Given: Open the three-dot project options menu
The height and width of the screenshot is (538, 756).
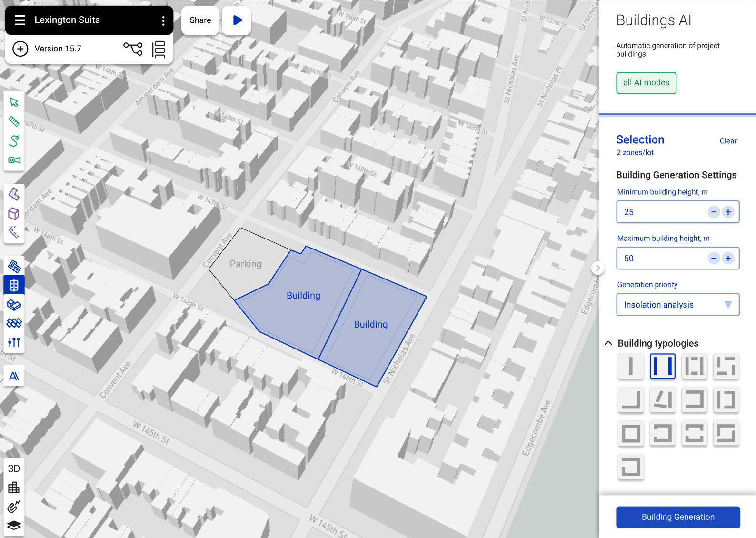Looking at the screenshot, I should (163, 20).
